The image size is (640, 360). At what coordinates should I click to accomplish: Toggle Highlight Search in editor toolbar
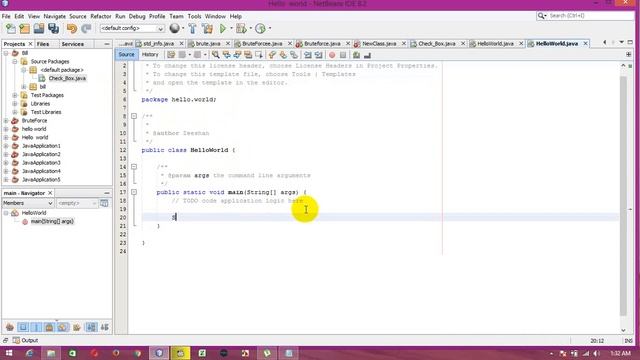pos(248,55)
